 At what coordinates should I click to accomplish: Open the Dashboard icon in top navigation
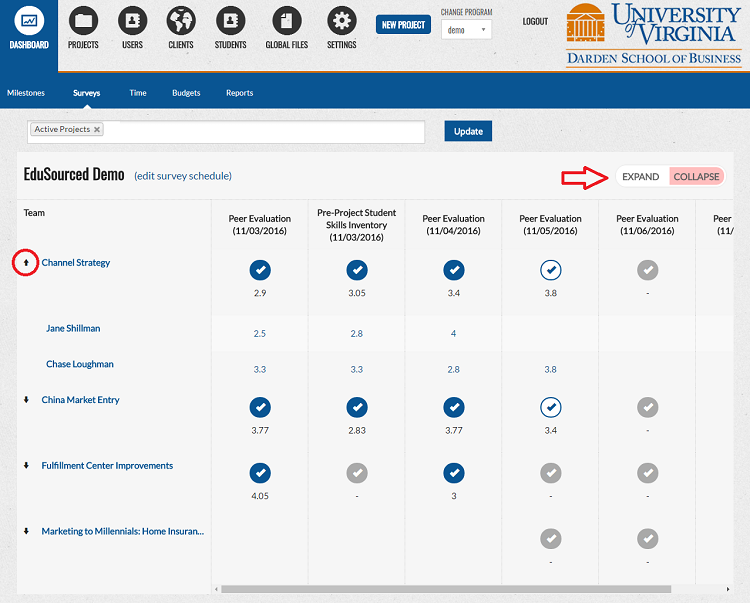click(29, 22)
